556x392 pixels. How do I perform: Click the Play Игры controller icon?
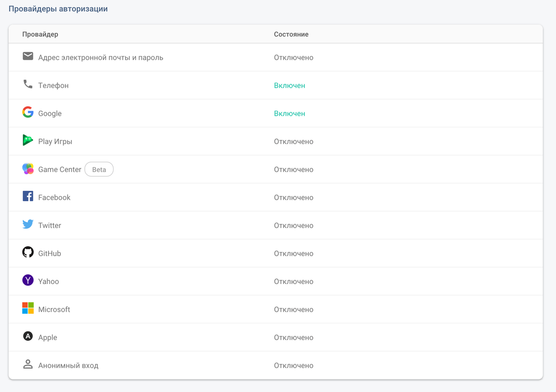[28, 140]
